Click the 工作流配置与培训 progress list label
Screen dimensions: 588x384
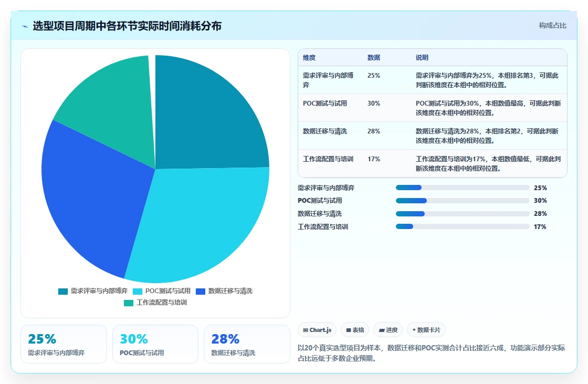(x=323, y=227)
